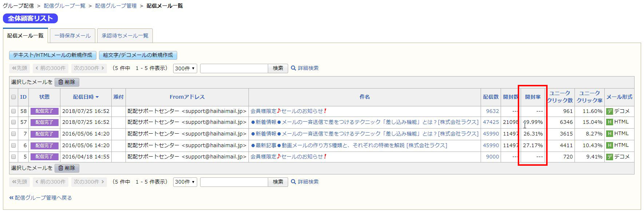Click the bottom 次の300件 pagination button
The width and height of the screenshot is (644, 212).
coord(89,182)
